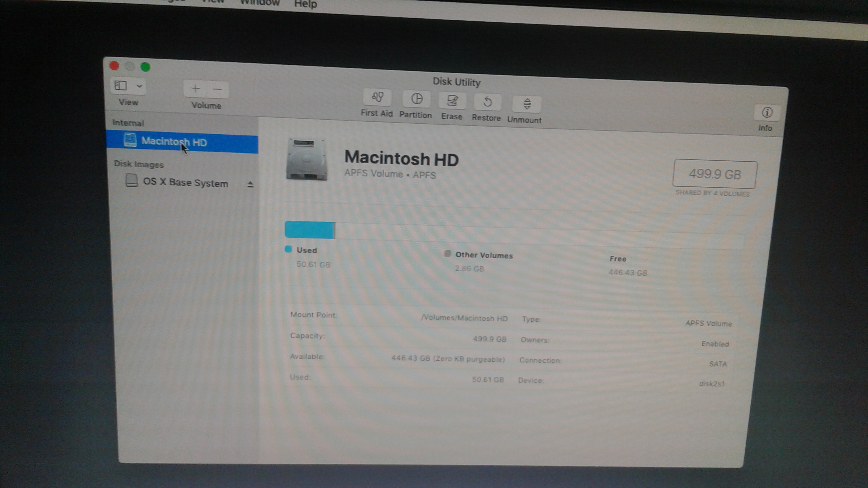Screen dimensions: 868x488
Task: Run First Aid on the volume
Action: [x=377, y=98]
